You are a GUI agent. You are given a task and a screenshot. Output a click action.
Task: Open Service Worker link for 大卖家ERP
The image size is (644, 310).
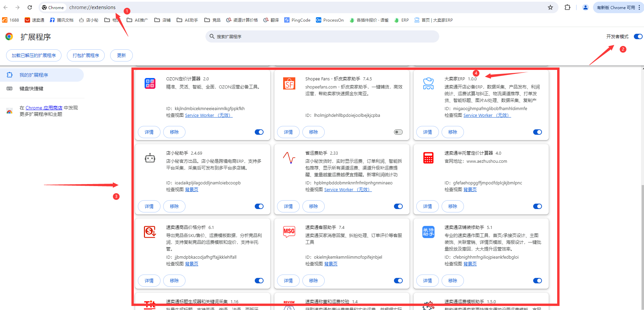click(487, 115)
